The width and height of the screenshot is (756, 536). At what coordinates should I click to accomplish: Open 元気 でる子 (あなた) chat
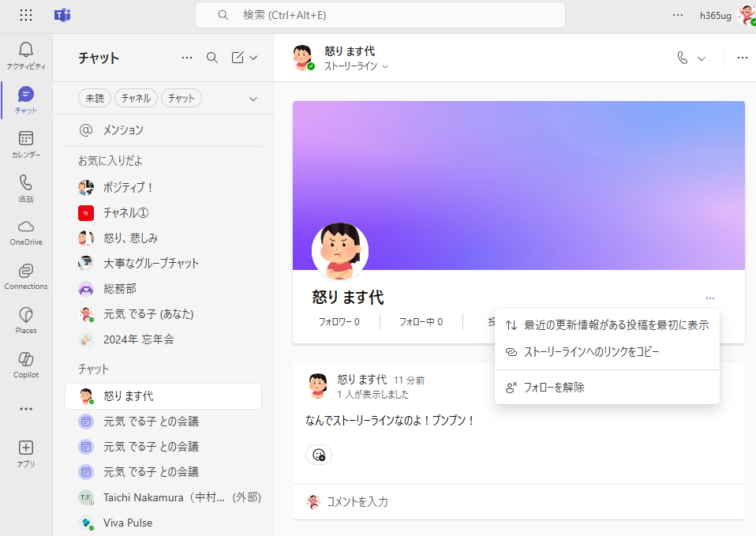pyautogui.click(x=163, y=314)
